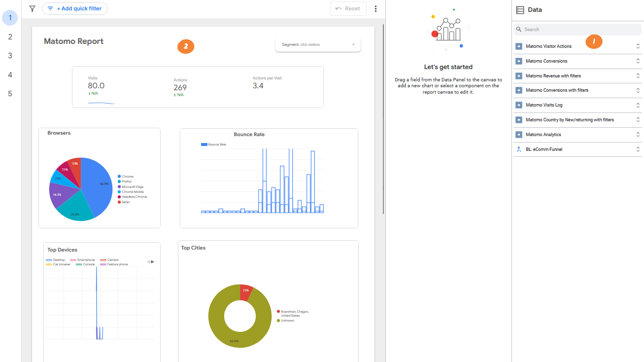This screenshot has width=644, height=362.
Task: Open the three-dot more options menu
Action: (376, 8)
